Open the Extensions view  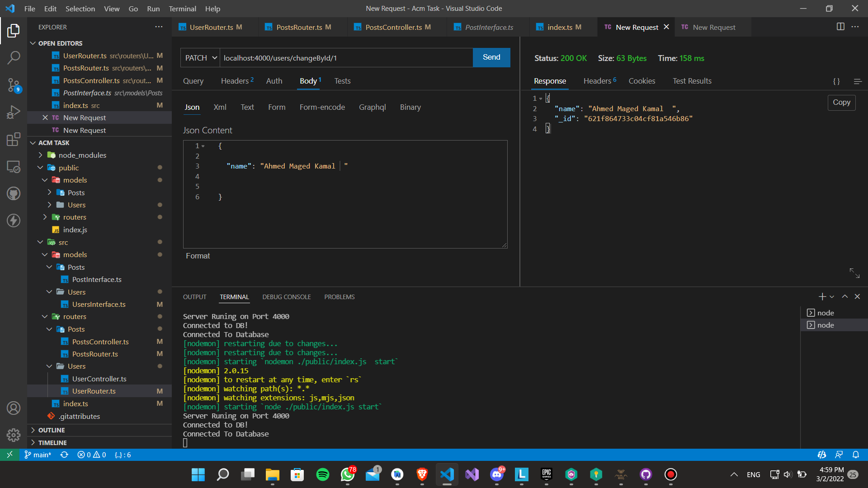pos(14,139)
